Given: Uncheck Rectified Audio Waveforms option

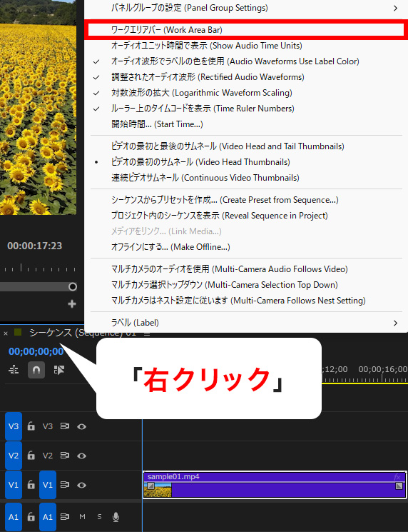Looking at the screenshot, I should point(246,77).
